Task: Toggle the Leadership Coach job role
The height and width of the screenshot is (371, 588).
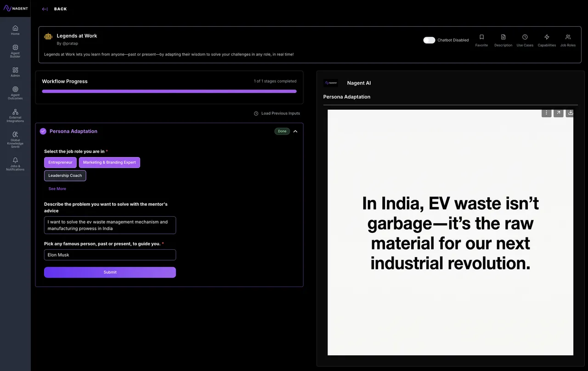Action: pyautogui.click(x=65, y=176)
